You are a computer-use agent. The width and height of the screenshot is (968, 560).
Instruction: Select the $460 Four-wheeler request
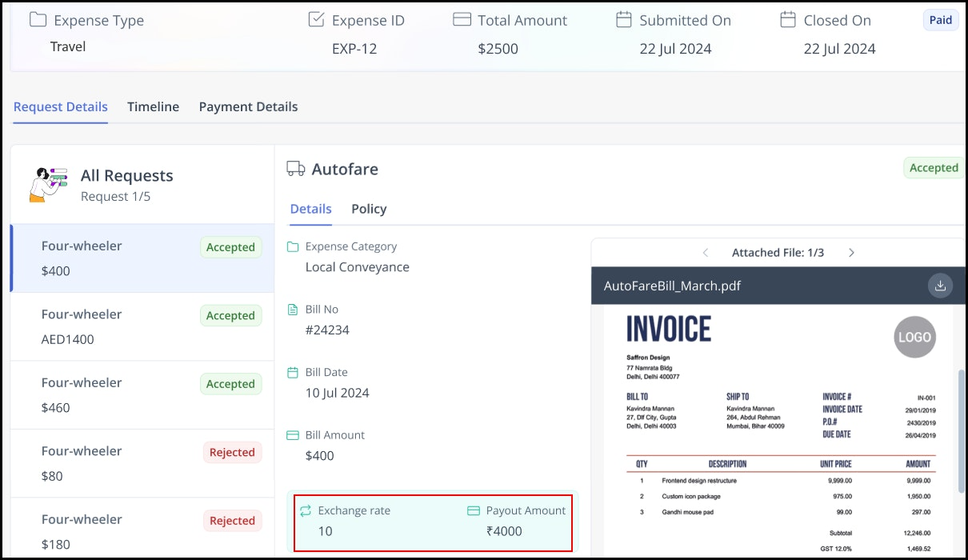pyautogui.click(x=142, y=395)
